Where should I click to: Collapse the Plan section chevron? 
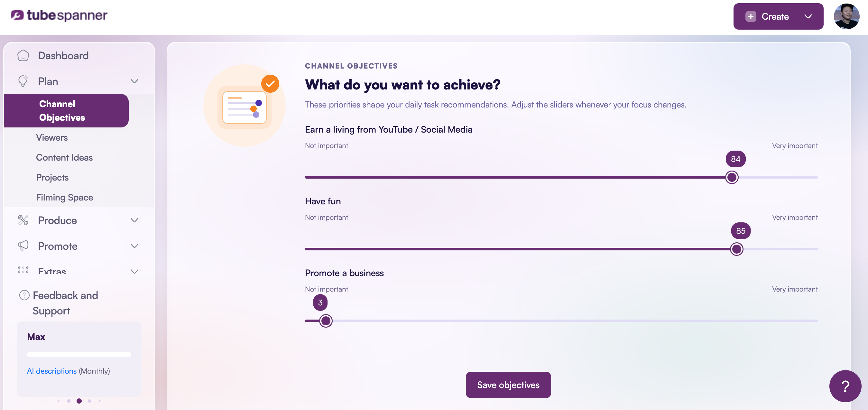tap(134, 81)
